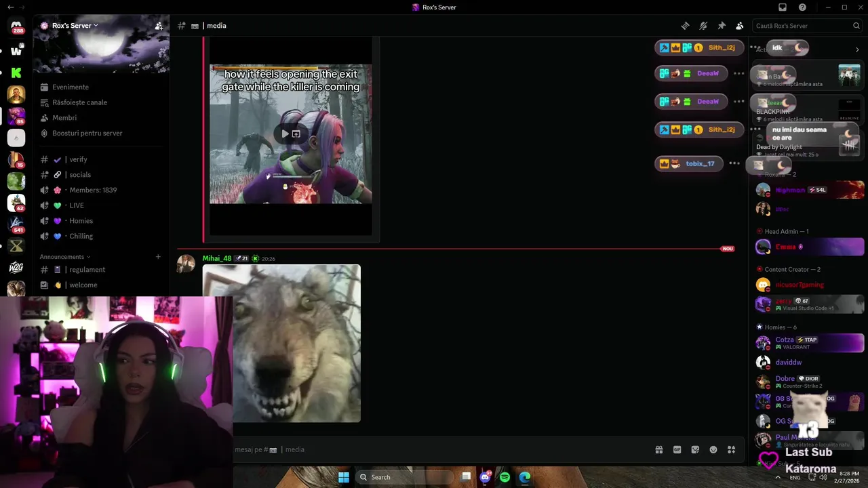Click the add channel plus in Announcements
Viewport: 868px width, 488px height.
(x=158, y=257)
